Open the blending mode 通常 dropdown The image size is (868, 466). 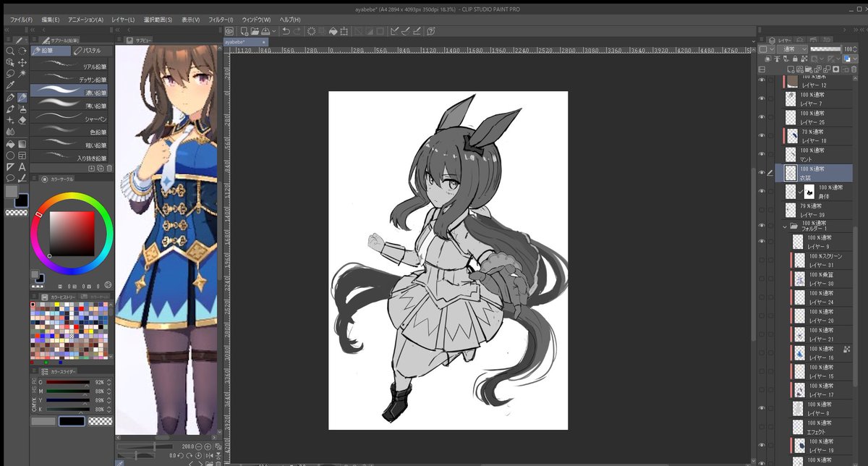click(792, 49)
